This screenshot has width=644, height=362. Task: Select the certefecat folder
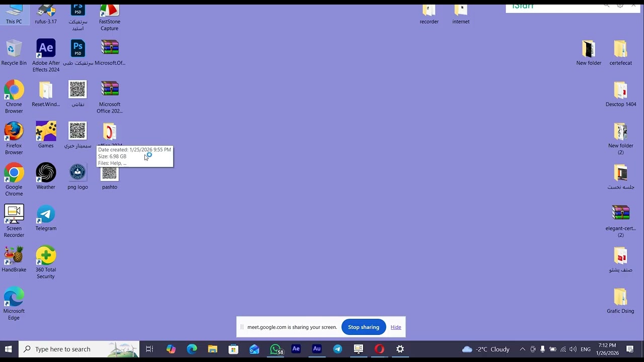tap(621, 53)
